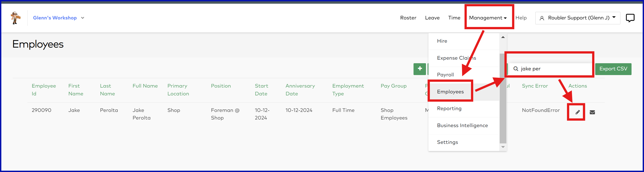Click the envelope email icon in Actions
The height and width of the screenshot is (172, 644).
click(592, 112)
